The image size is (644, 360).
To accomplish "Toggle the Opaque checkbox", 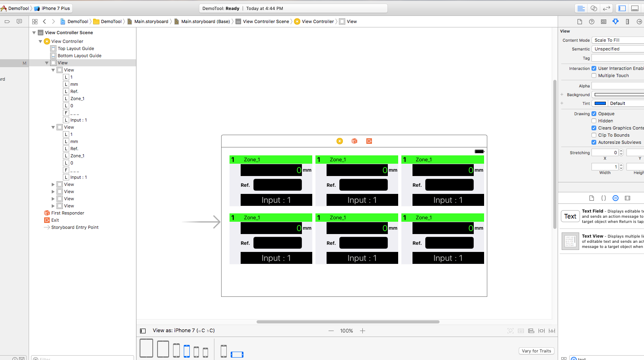I will click(594, 114).
